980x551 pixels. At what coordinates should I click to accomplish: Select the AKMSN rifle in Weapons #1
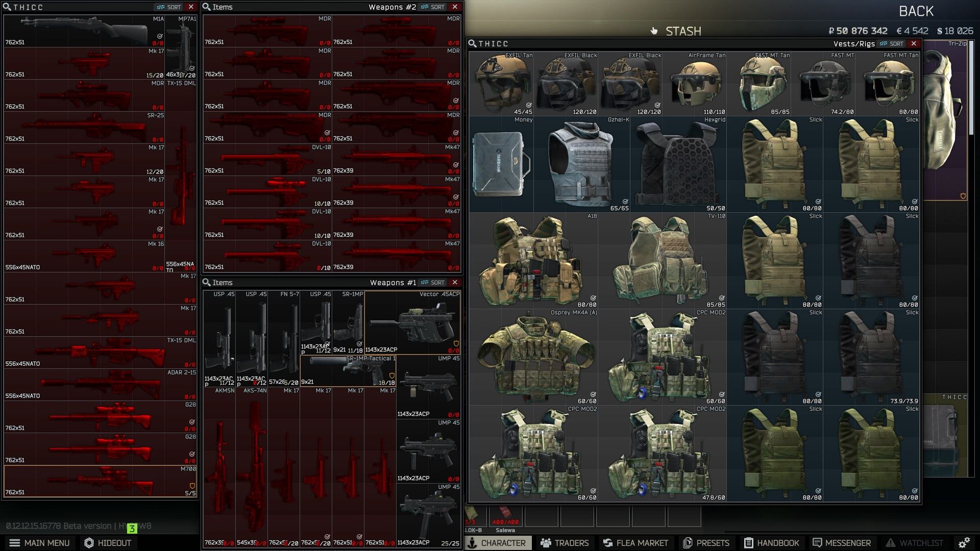coord(219,467)
